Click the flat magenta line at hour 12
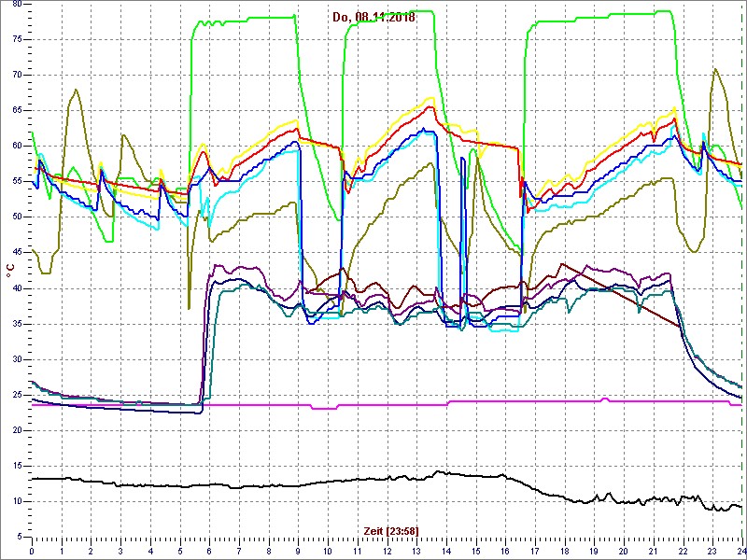The width and height of the screenshot is (747, 560). point(387,405)
